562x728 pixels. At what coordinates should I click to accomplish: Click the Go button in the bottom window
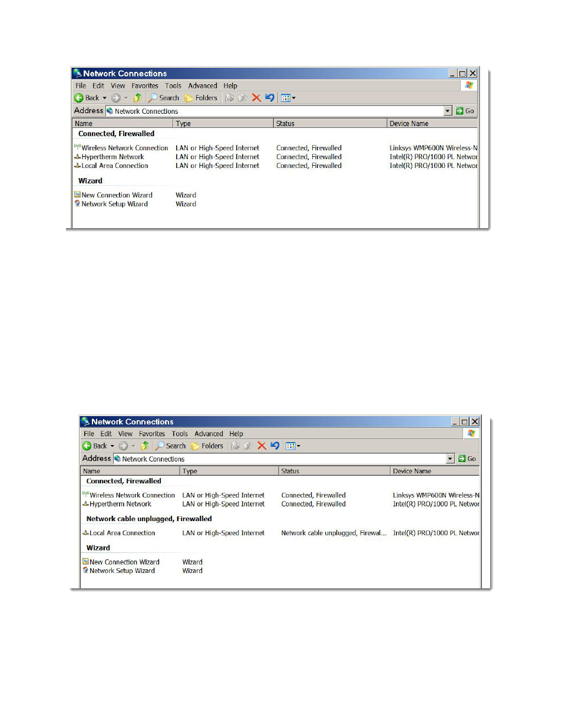coord(467,459)
